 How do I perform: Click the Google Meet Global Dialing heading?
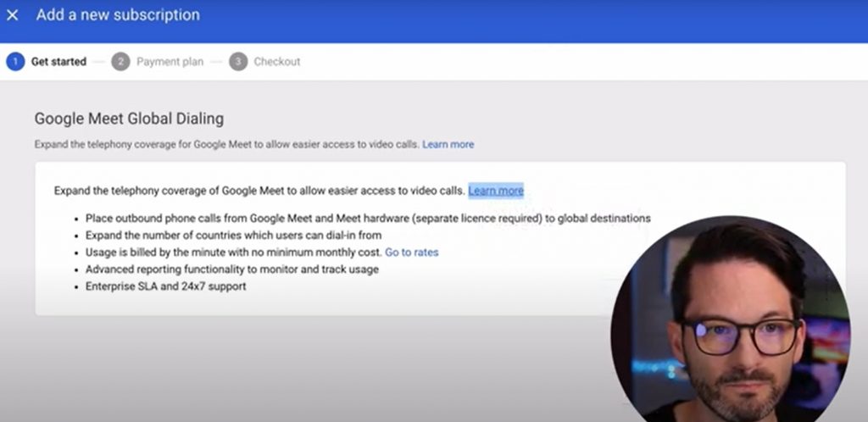[129, 119]
